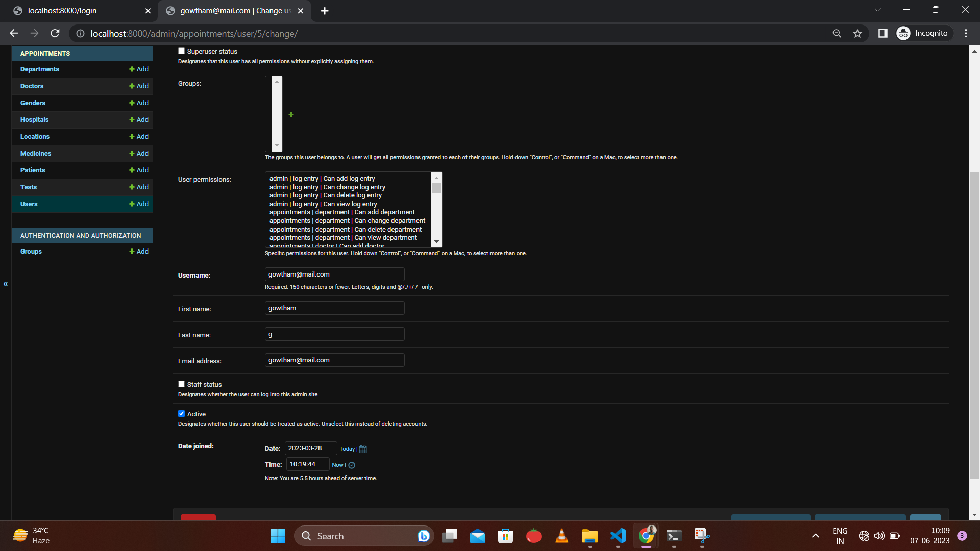Open Doctors in the sidebar
Image resolution: width=980 pixels, height=551 pixels.
(32, 86)
